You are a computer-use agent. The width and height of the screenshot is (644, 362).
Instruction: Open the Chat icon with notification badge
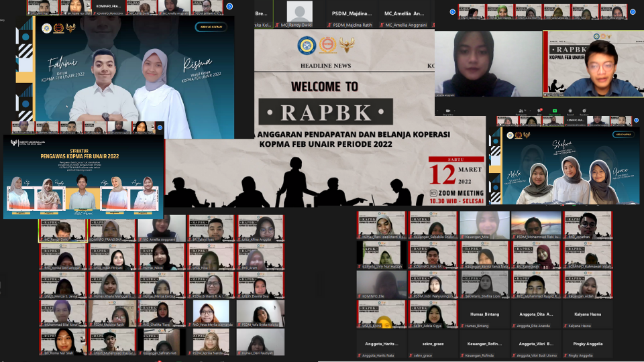click(539, 111)
